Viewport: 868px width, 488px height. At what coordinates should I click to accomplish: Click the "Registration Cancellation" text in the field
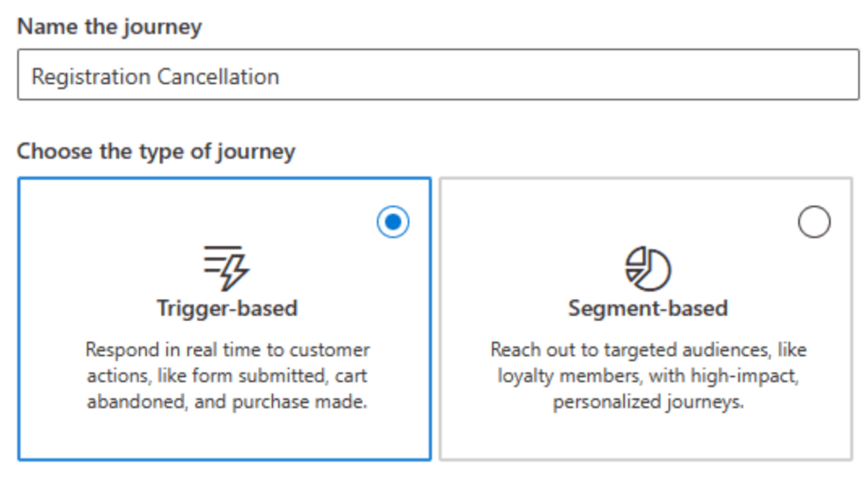point(155,77)
